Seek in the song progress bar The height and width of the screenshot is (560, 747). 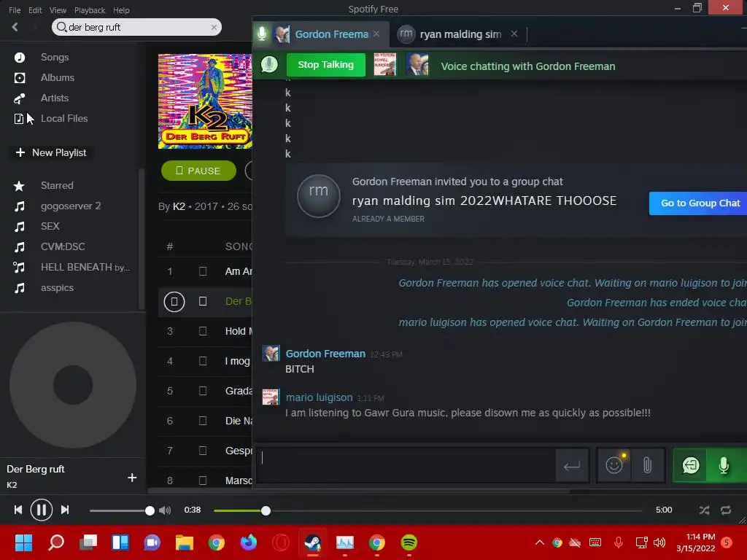click(x=427, y=510)
